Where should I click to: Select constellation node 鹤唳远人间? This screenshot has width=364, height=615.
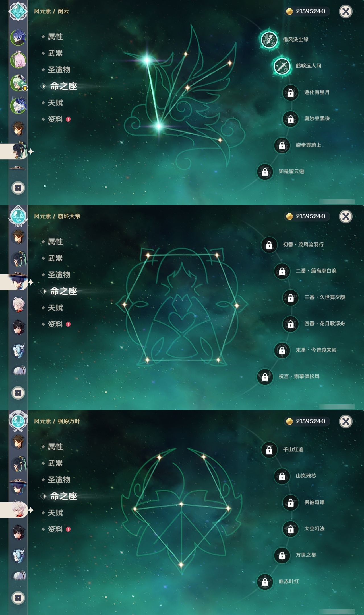click(282, 66)
